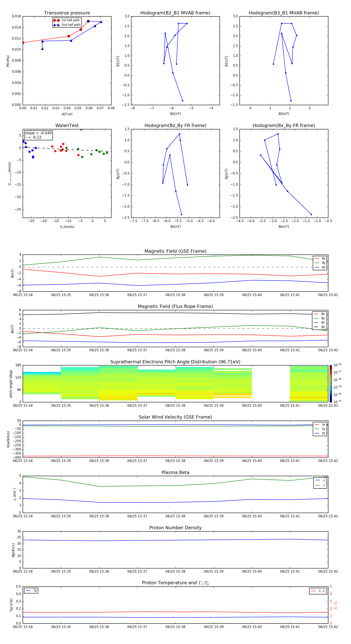Select the '1st half path' legend entry
Image resolution: width=351 pixels, height=644 pixels.
[x=66, y=20]
